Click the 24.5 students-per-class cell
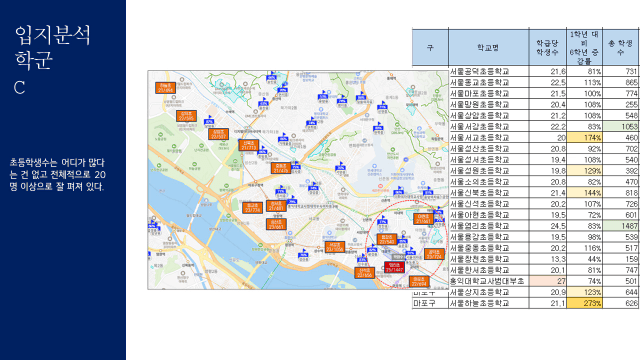The image size is (640, 360). coord(548,226)
